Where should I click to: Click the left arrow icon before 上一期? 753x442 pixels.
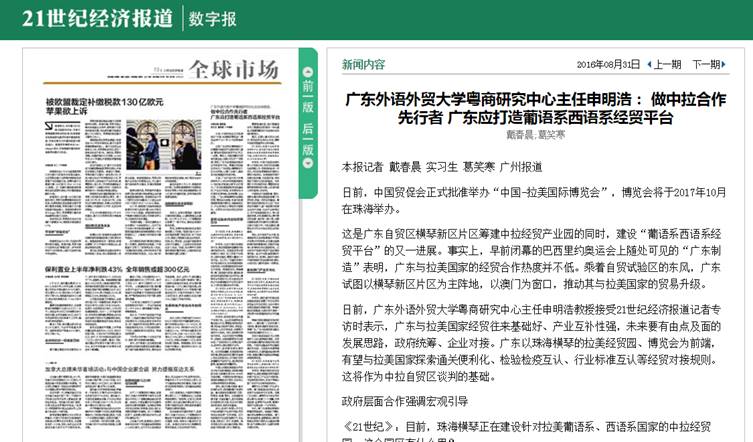click(648, 64)
